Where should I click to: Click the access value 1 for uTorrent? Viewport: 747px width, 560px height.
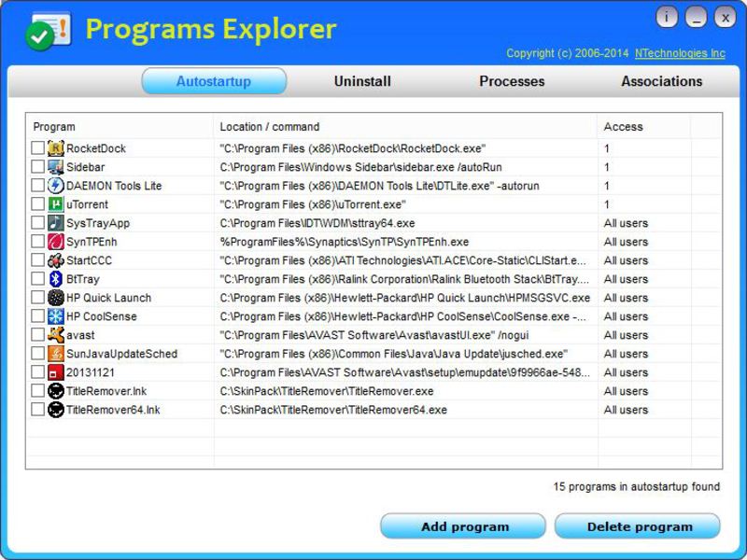tap(606, 204)
